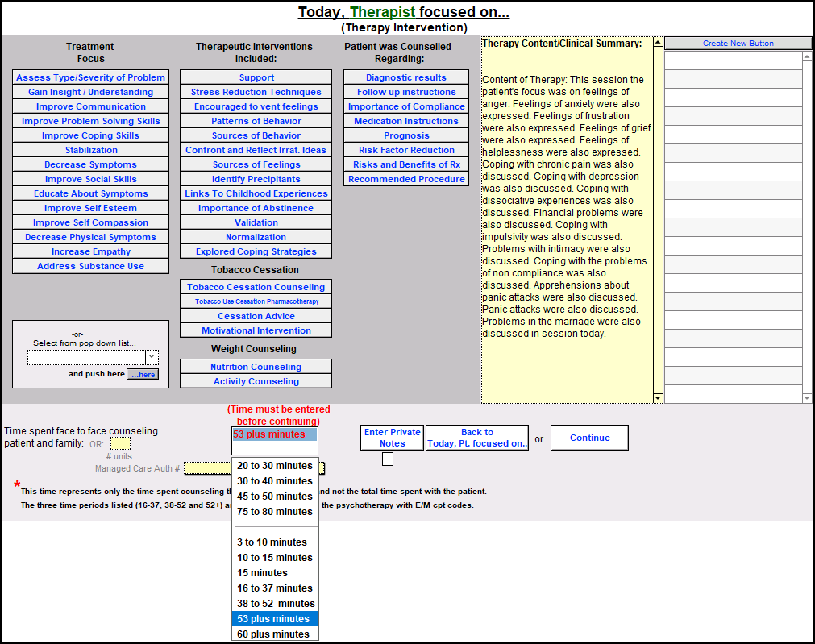
Task: Click the units input field
Action: pyautogui.click(x=120, y=443)
